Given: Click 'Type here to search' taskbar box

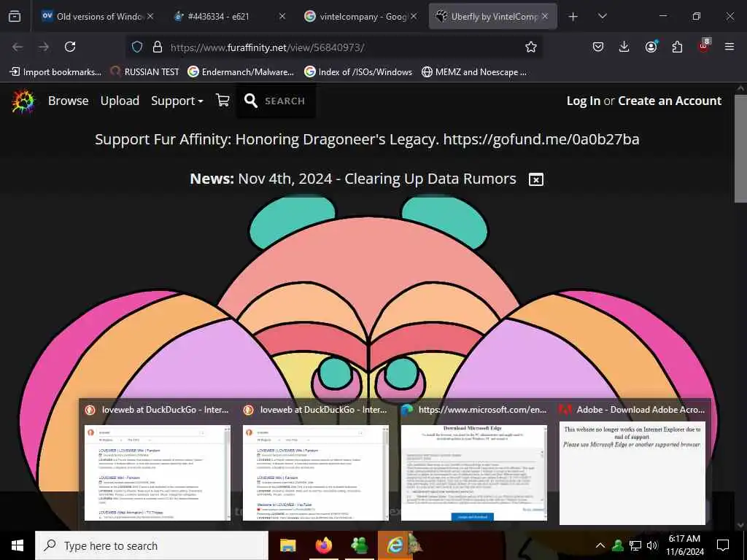Looking at the screenshot, I should (x=152, y=545).
